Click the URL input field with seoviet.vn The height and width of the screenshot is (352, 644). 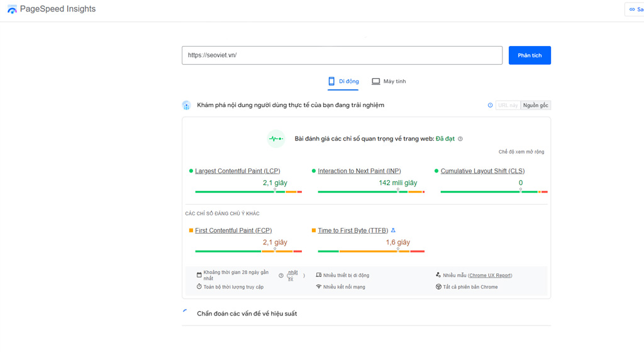[x=341, y=55]
